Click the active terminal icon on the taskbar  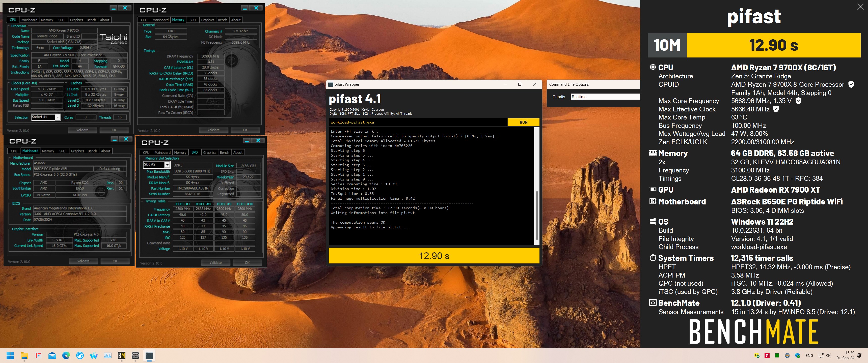[149, 356]
